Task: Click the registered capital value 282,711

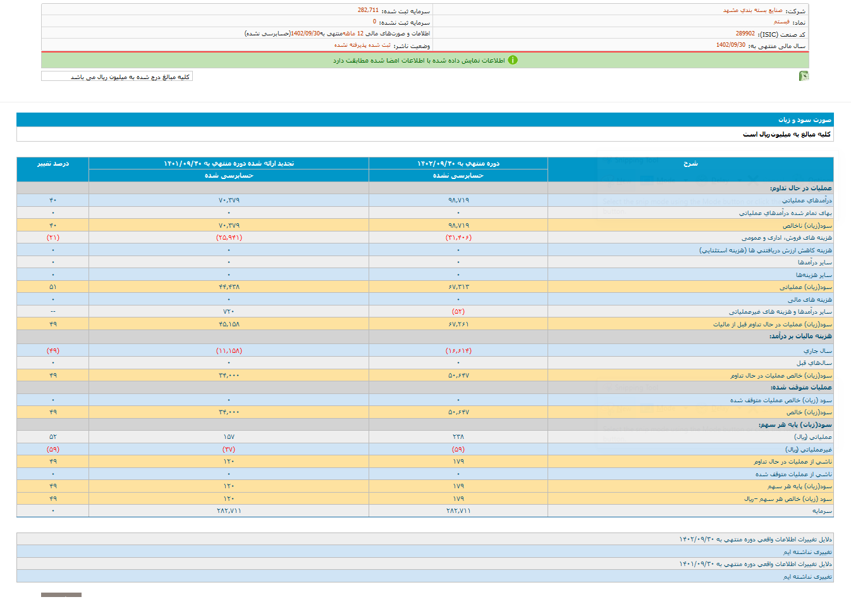Action: [368, 11]
